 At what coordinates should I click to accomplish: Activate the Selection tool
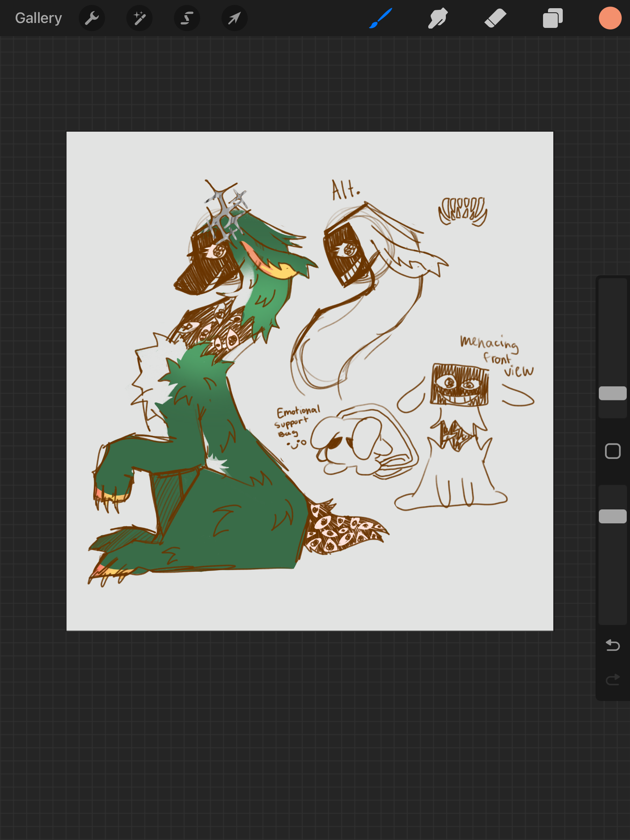click(187, 18)
